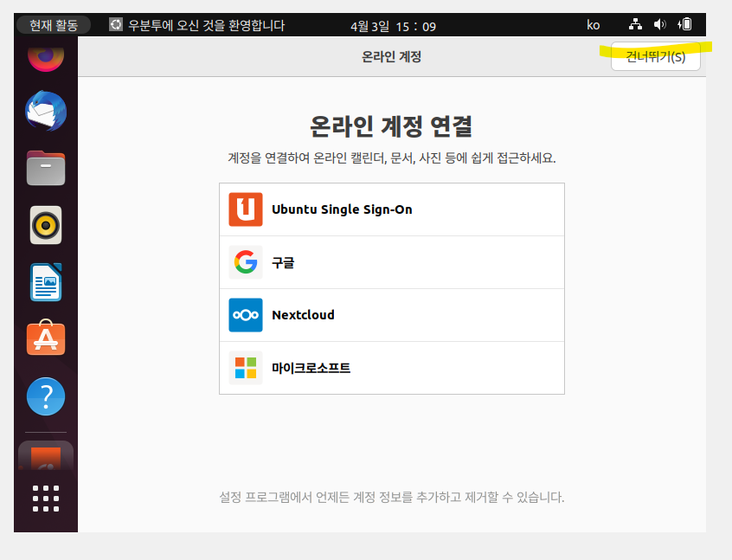Open the ko input source menu
The image size is (732, 560).
593,25
